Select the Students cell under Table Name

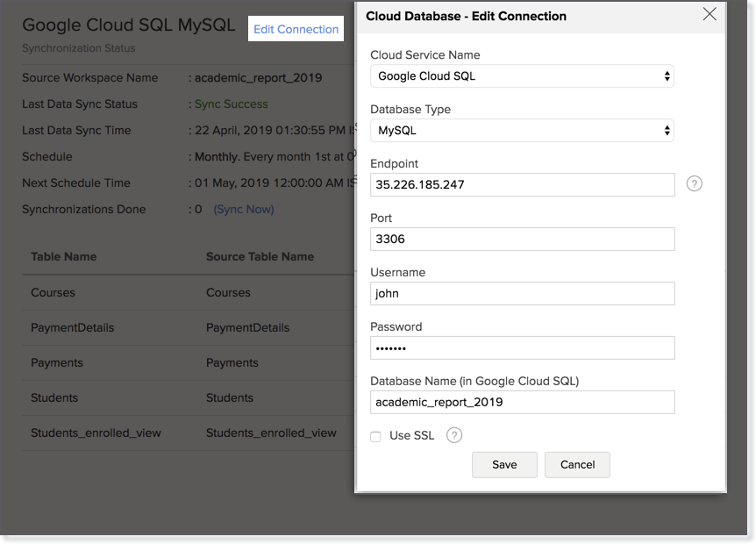pos(54,397)
